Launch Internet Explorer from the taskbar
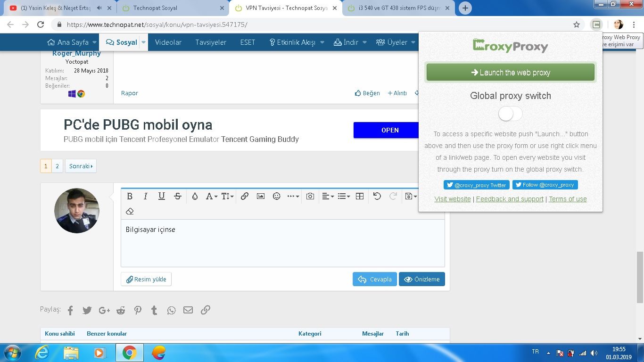This screenshot has height=362, width=644. pos(42,353)
